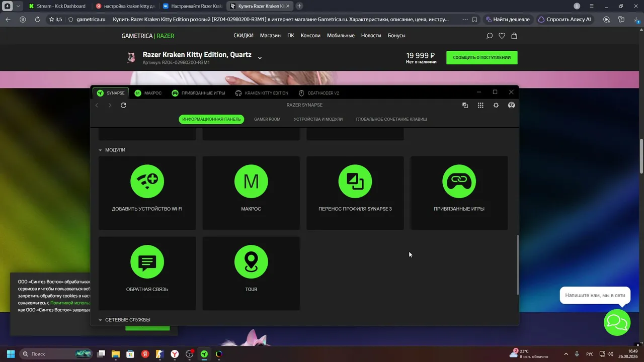Bookmark this page in the browser
Viewport: 644px width, 362px height.
(x=474, y=20)
